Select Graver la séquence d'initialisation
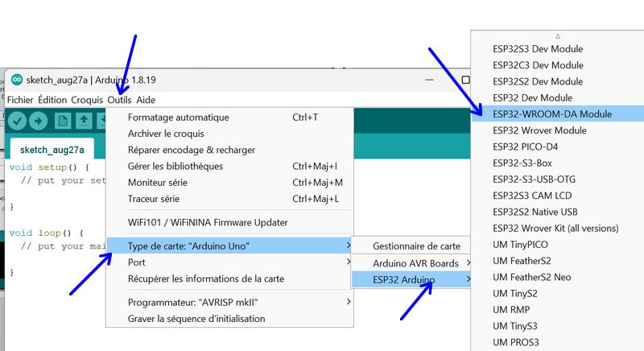 coord(229,319)
